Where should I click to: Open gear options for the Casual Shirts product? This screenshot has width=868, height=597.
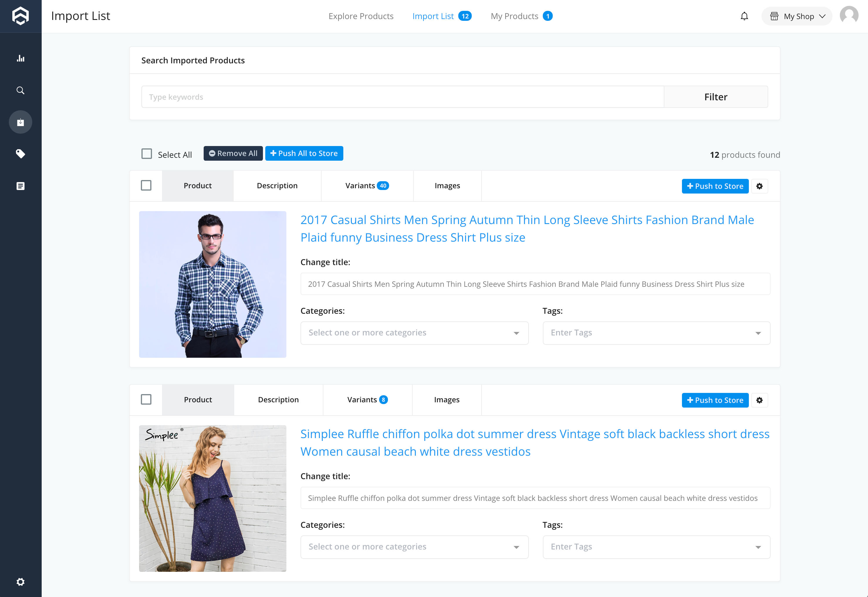759,186
